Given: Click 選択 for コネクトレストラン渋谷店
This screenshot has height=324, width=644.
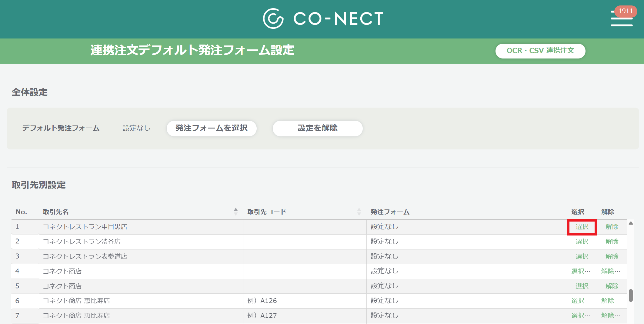Looking at the screenshot, I should [x=582, y=242].
